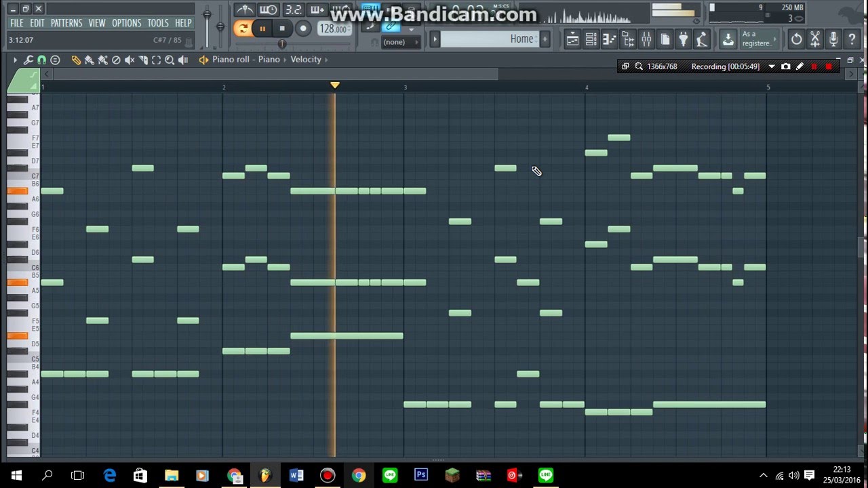Open the Mixer window button
Viewport: 868px width, 488px height.
646,39
